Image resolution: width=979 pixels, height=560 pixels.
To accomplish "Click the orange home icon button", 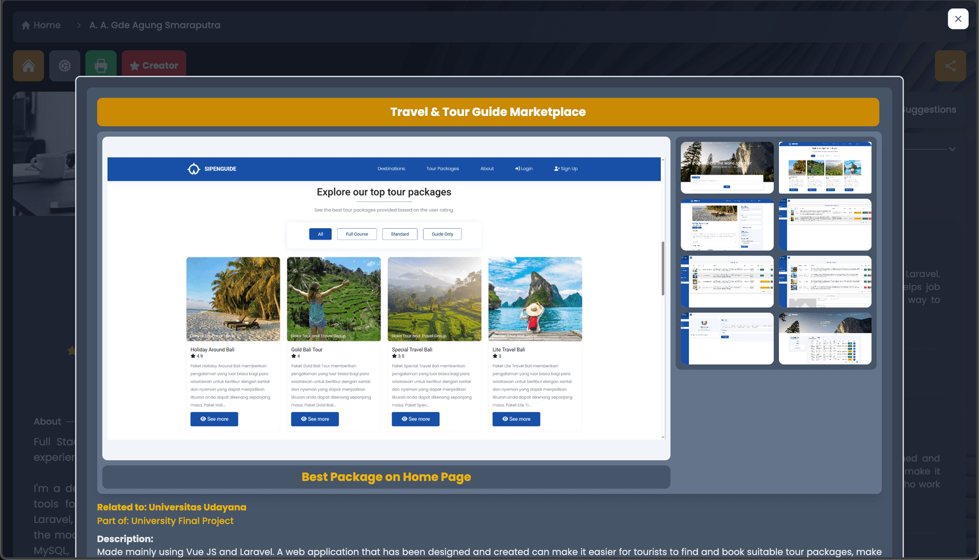I will pos(29,66).
